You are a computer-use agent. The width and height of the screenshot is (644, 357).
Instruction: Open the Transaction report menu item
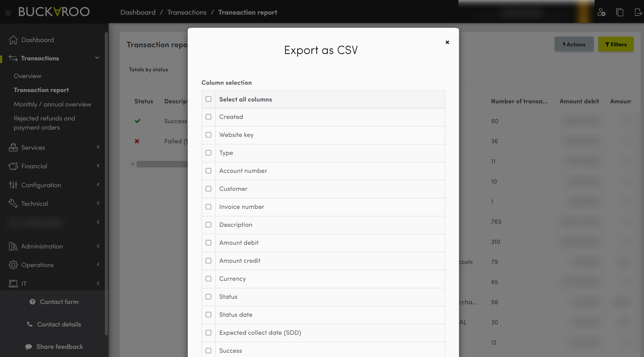coord(41,89)
